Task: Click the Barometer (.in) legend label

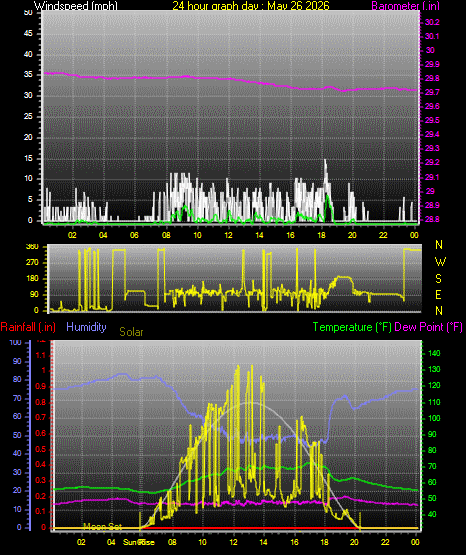Action: click(405, 6)
